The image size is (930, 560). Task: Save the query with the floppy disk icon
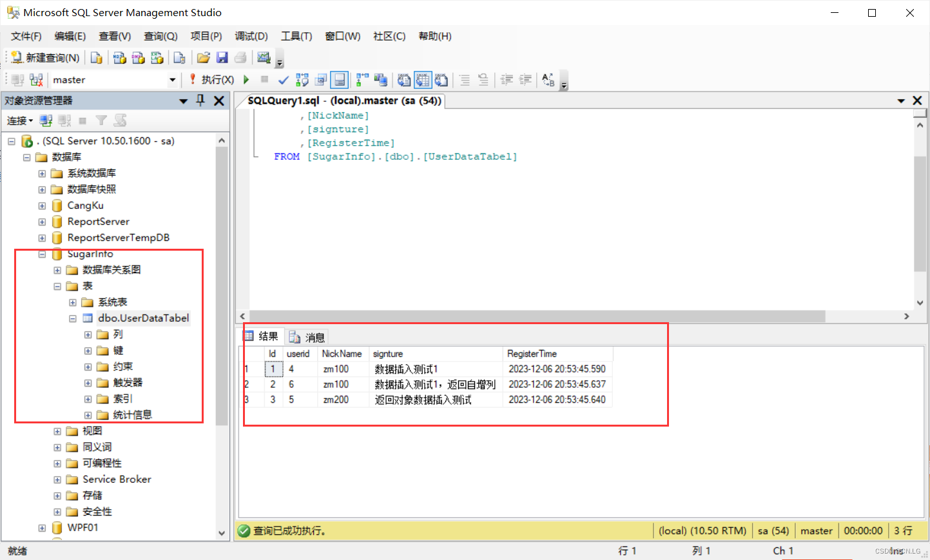[x=222, y=58]
